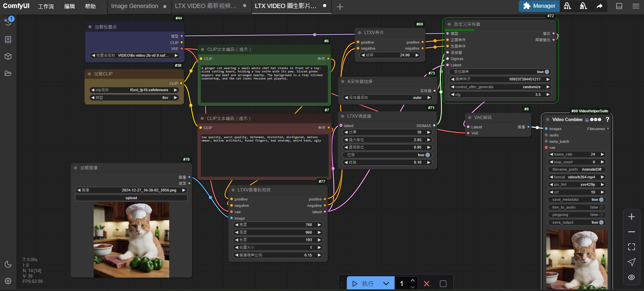The image size is (644, 291).
Task: Click the filename_prefix AnimateDiff field
Action: 577,169
